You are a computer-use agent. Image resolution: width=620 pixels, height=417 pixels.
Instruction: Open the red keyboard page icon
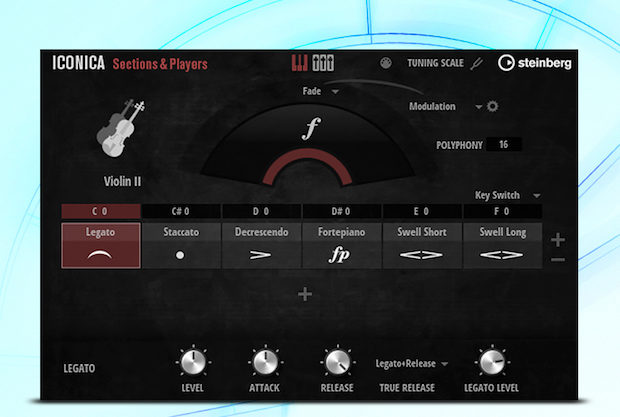(300, 63)
